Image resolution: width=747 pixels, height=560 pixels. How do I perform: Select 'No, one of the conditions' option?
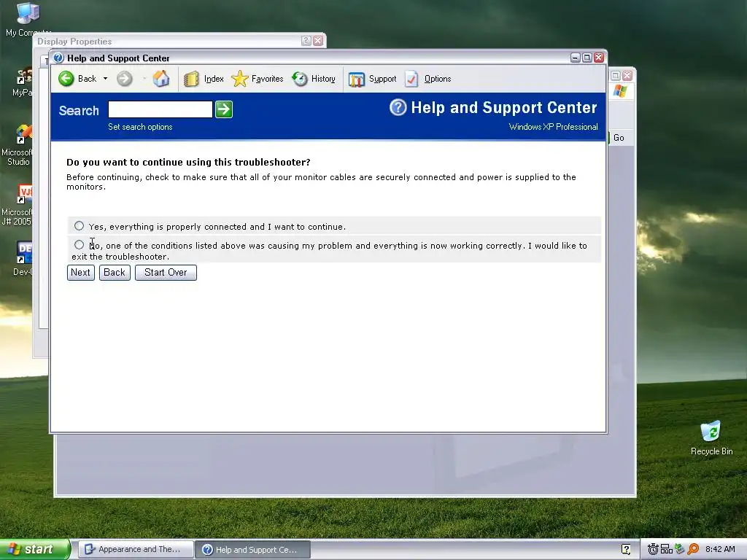(79, 245)
